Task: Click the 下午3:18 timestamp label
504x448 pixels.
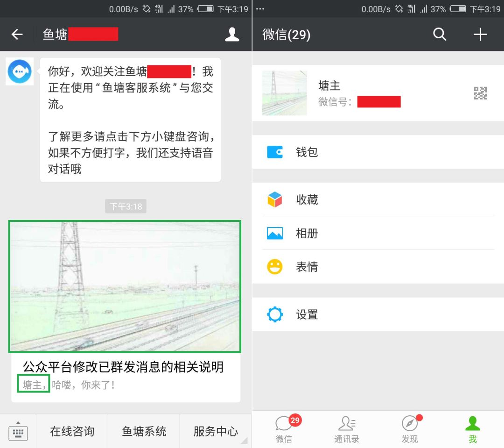Action: click(126, 206)
